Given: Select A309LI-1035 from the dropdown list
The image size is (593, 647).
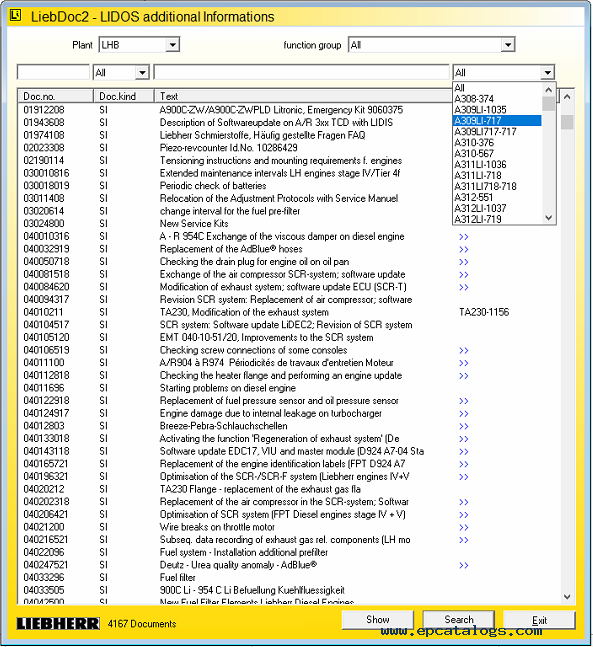Looking at the screenshot, I should [497, 110].
